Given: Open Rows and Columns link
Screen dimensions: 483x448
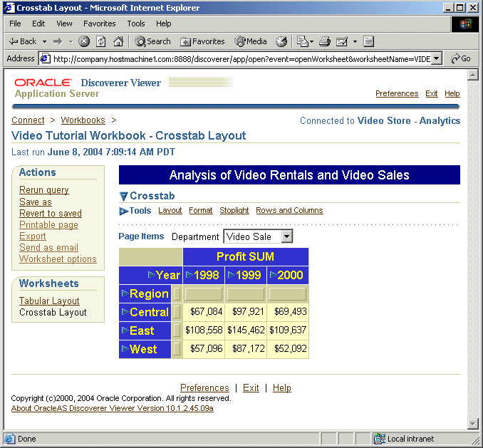Looking at the screenshot, I should click(x=289, y=211).
